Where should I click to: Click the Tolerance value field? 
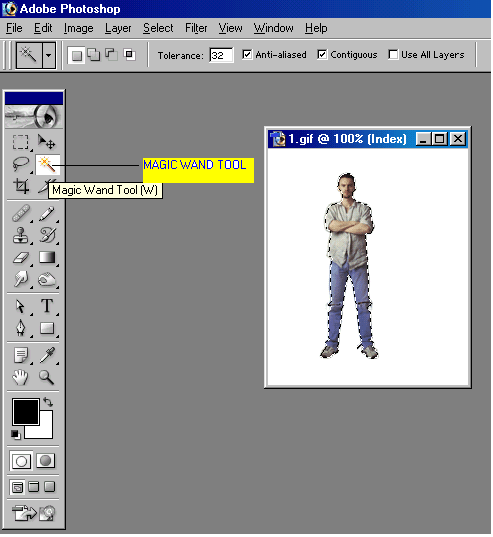pos(222,55)
